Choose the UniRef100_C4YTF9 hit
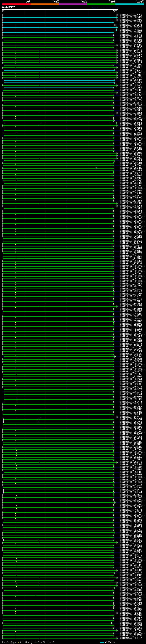This screenshot has width=146, height=644. [131, 82]
